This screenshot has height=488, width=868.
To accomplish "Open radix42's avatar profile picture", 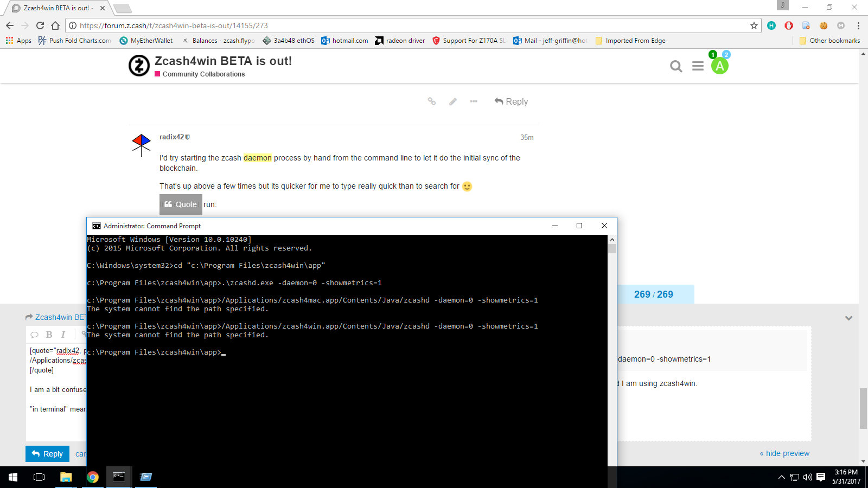I will pos(141,145).
